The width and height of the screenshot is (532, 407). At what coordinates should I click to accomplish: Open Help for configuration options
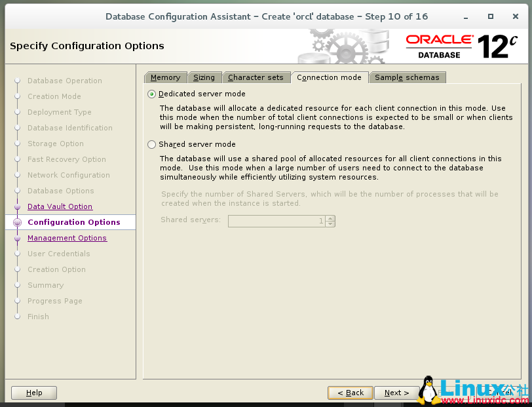[x=33, y=393]
